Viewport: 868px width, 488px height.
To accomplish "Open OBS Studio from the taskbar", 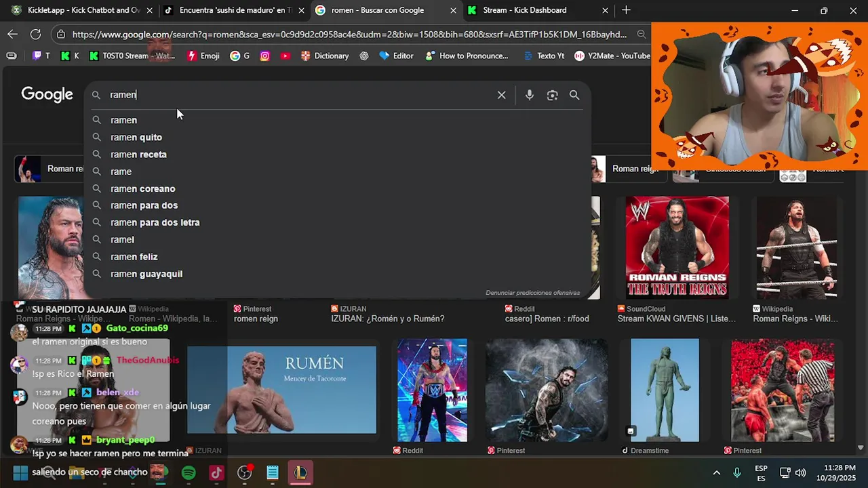I will (245, 472).
